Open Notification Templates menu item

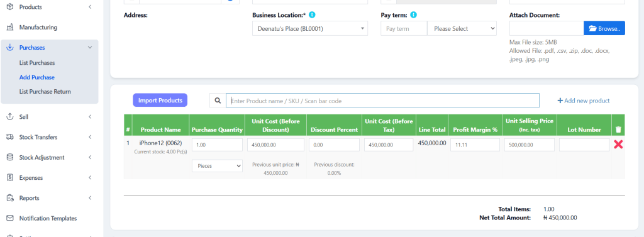click(x=48, y=219)
